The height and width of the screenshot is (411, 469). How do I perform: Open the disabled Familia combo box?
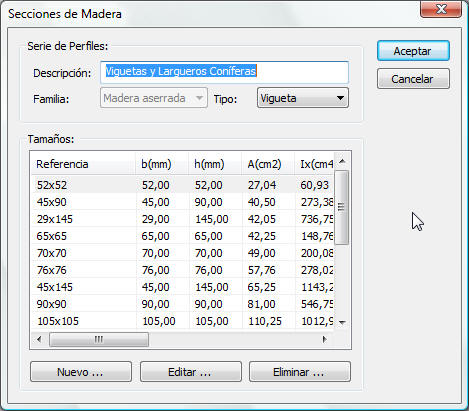[x=154, y=98]
